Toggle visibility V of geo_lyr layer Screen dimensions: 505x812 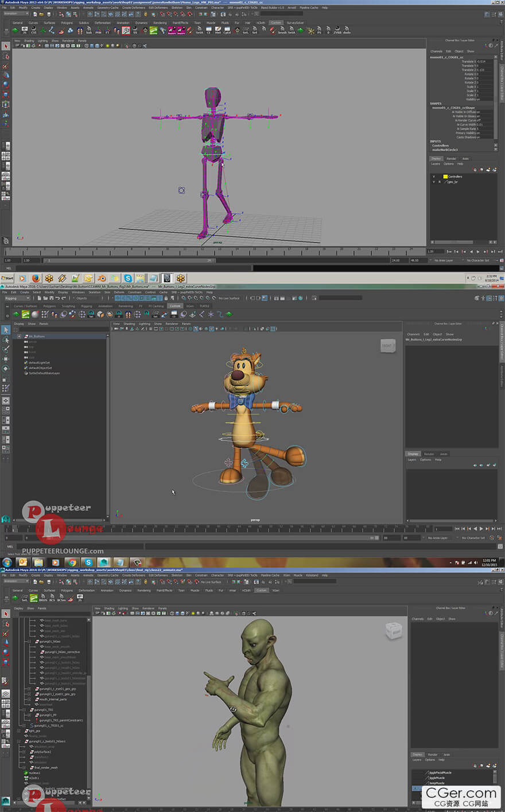(434, 182)
